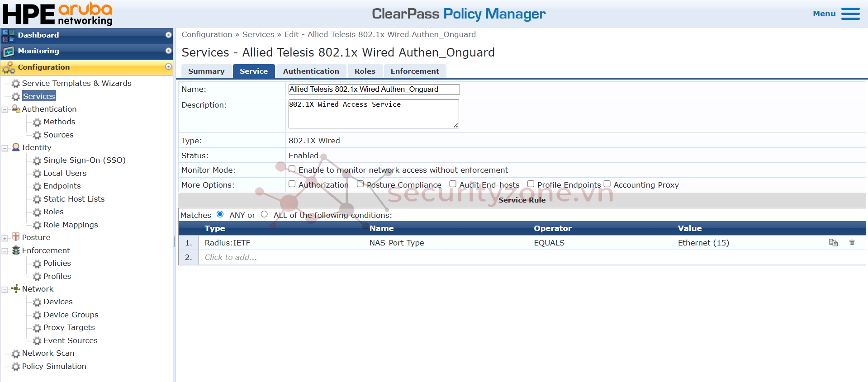Delete the NAS-Port-Type rule trash icon
This screenshot has width=868, height=382.
click(852, 243)
